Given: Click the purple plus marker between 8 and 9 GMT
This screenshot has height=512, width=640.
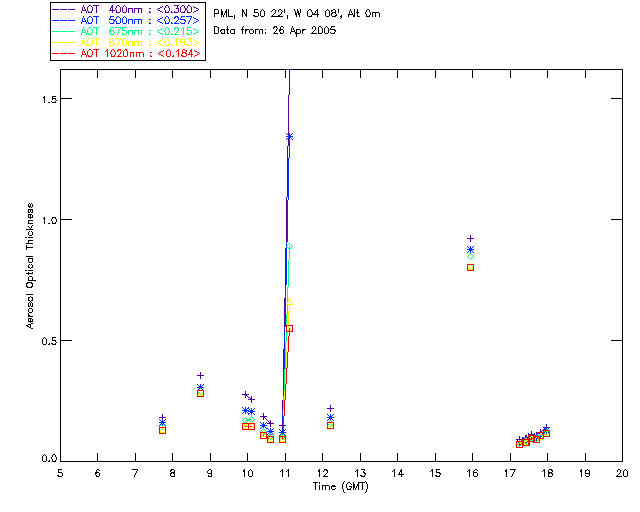Looking at the screenshot, I should (x=200, y=375).
